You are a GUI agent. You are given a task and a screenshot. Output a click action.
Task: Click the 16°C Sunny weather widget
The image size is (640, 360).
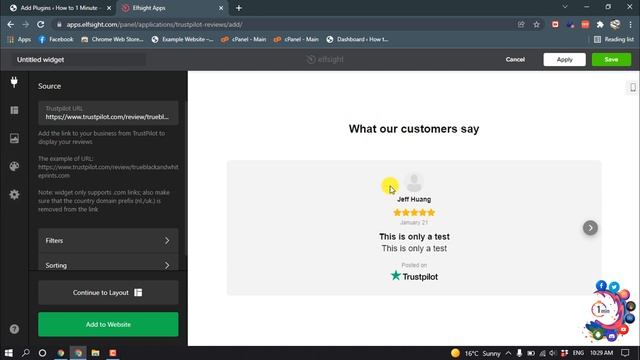click(476, 353)
